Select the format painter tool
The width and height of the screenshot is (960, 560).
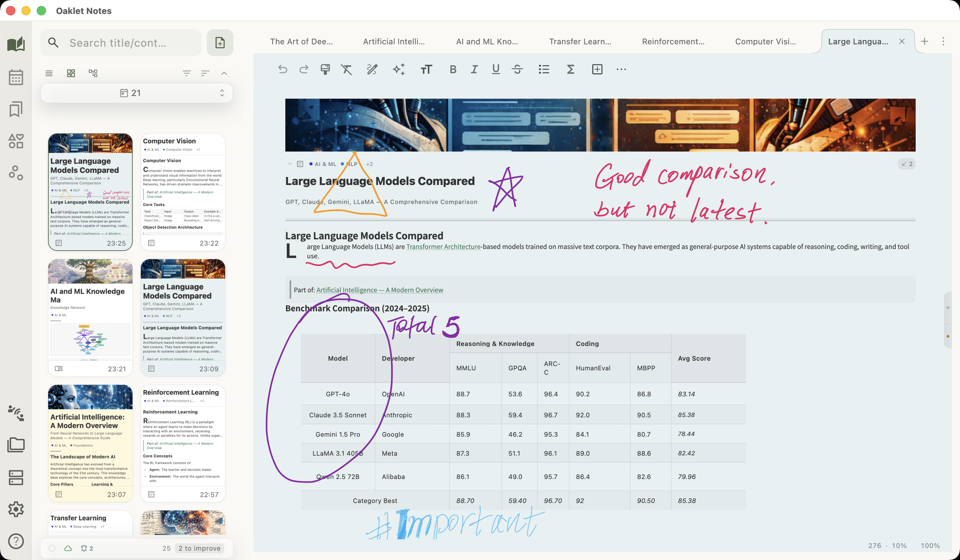[x=325, y=69]
